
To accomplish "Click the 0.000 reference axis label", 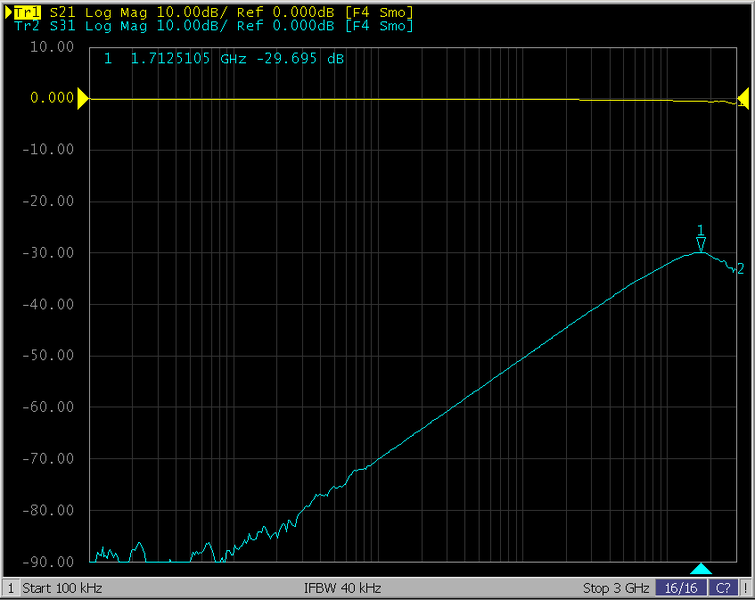I will pos(52,98).
